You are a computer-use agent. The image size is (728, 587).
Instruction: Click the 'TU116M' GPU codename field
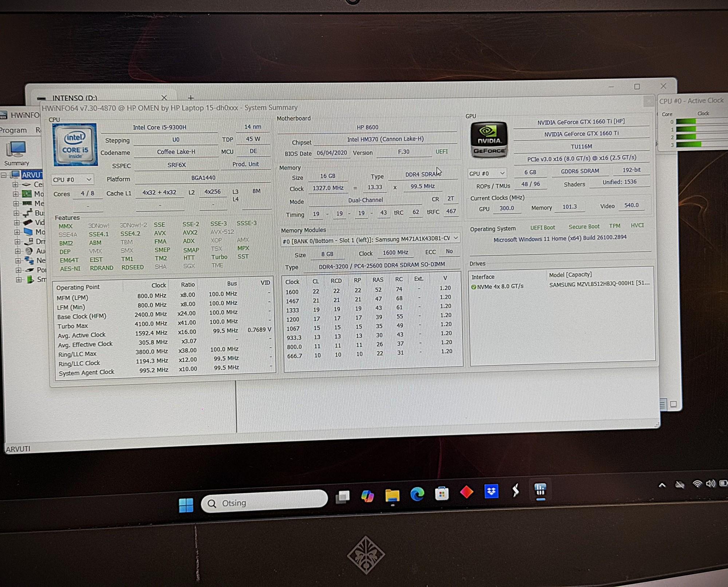pyautogui.click(x=581, y=146)
